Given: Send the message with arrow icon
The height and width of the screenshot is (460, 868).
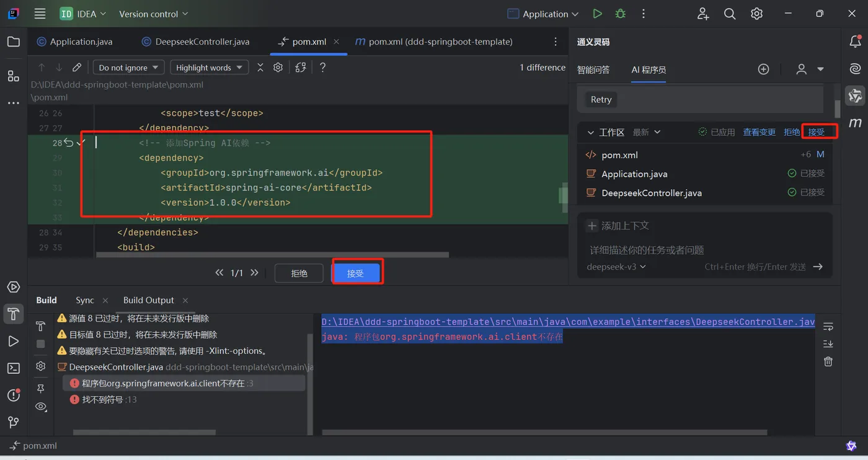Looking at the screenshot, I should point(818,267).
